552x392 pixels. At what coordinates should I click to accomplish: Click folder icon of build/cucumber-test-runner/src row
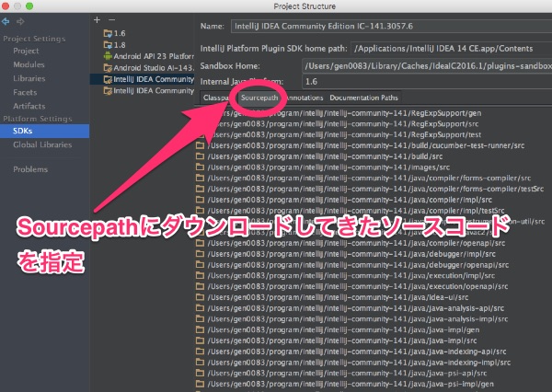pos(200,145)
